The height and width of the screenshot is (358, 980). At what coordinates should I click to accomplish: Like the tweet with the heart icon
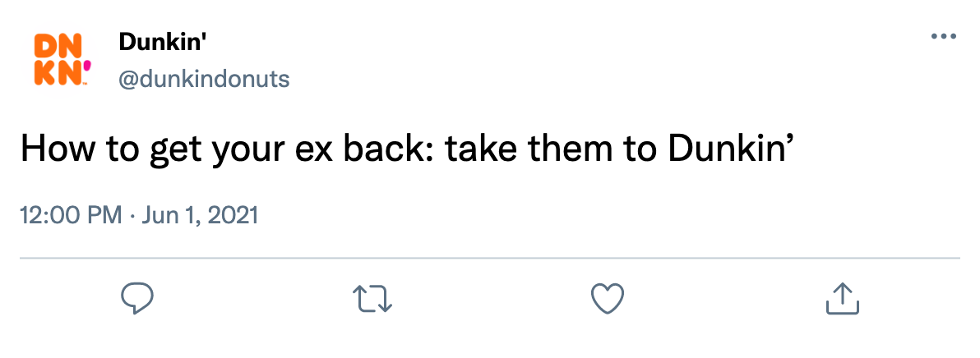[608, 299]
